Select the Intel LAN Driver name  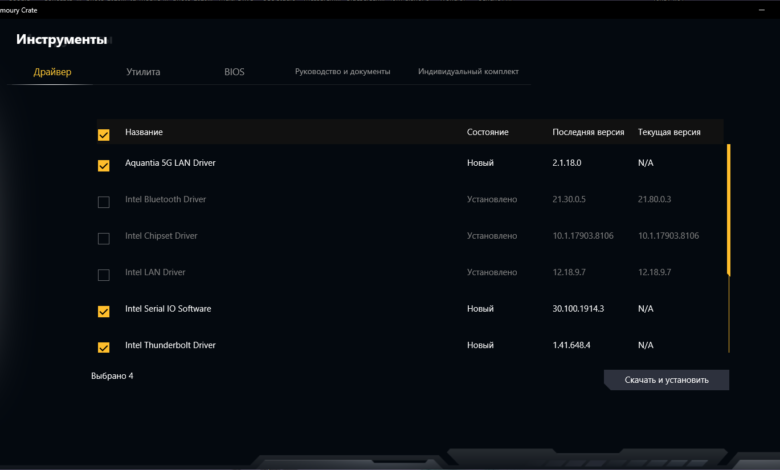coord(155,272)
